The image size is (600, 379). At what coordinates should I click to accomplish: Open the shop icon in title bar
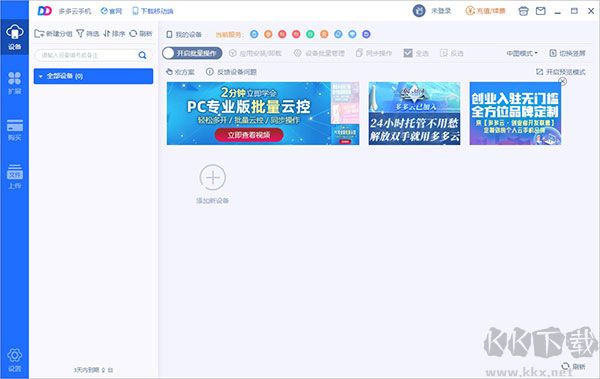523,11
